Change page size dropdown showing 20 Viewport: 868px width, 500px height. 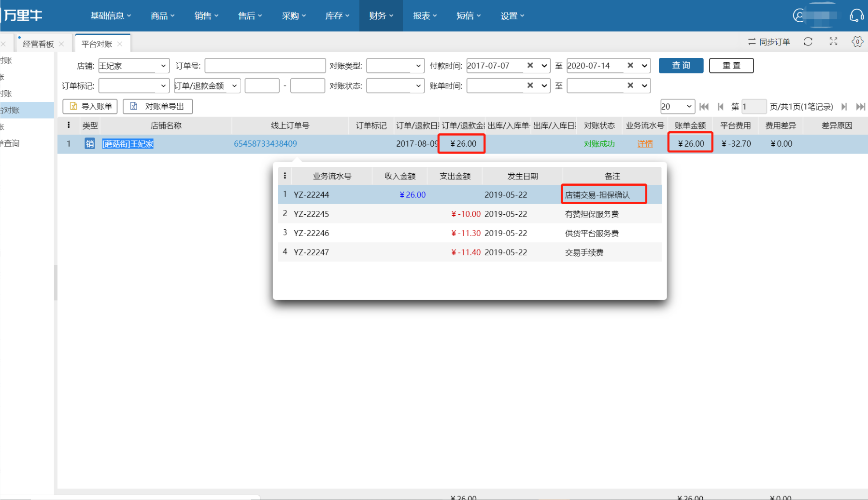[x=677, y=107]
